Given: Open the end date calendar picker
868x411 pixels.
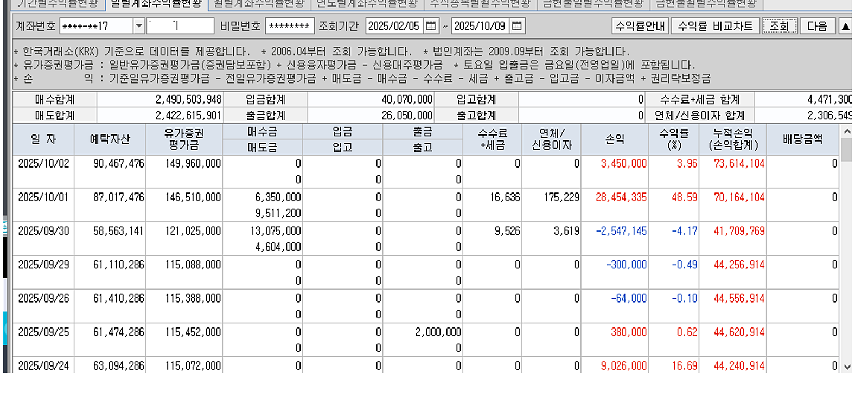Looking at the screenshot, I should click(517, 26).
